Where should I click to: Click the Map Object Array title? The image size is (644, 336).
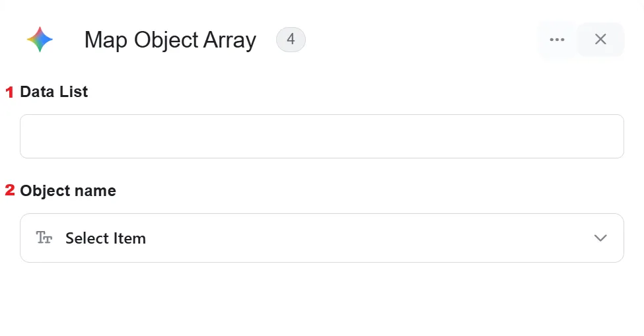point(170,40)
